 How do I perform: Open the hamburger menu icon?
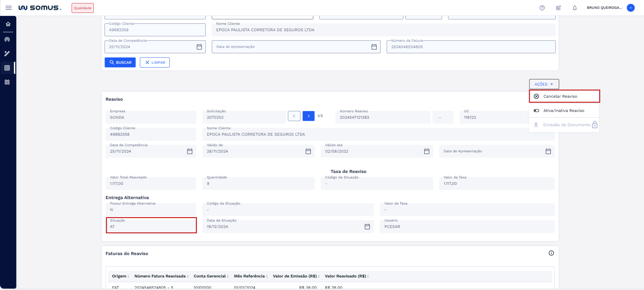9,8
